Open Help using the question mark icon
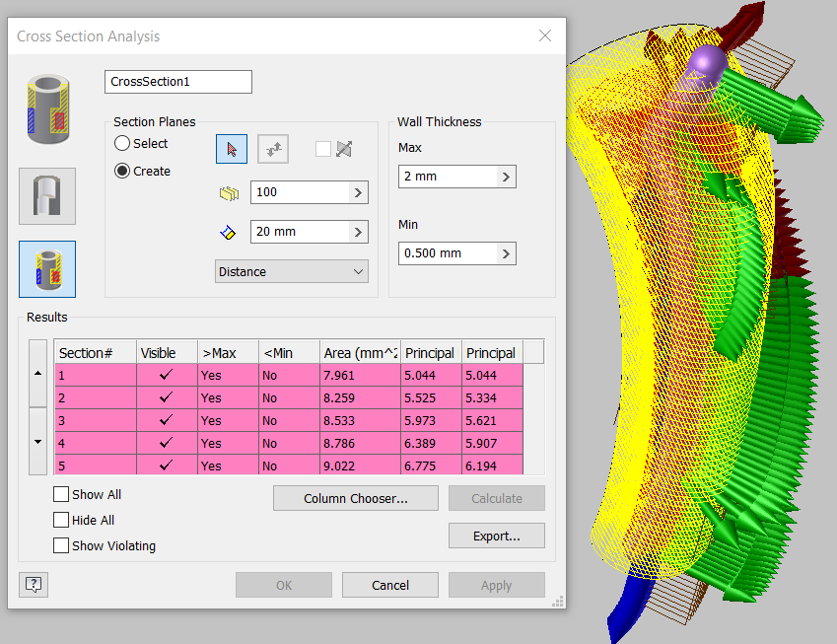Viewport: 837px width, 644px height. pyautogui.click(x=33, y=584)
